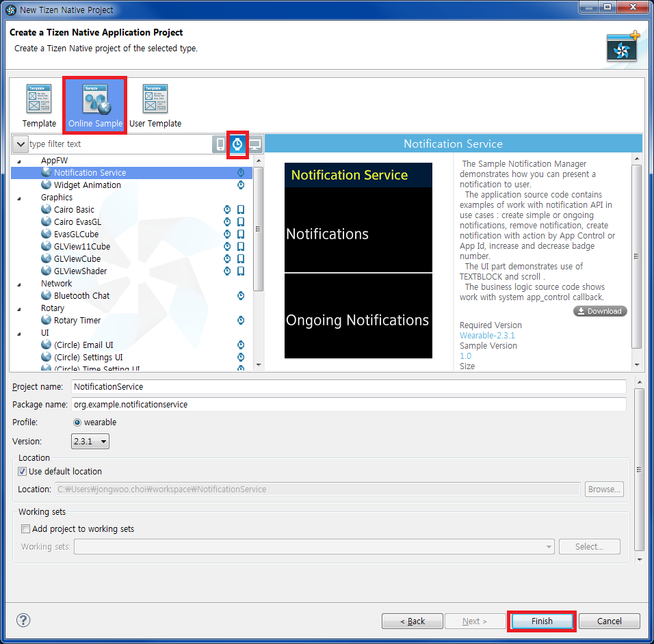Screen dimensions: 654x644
Task: Select the User Template icon
Action: click(x=155, y=105)
